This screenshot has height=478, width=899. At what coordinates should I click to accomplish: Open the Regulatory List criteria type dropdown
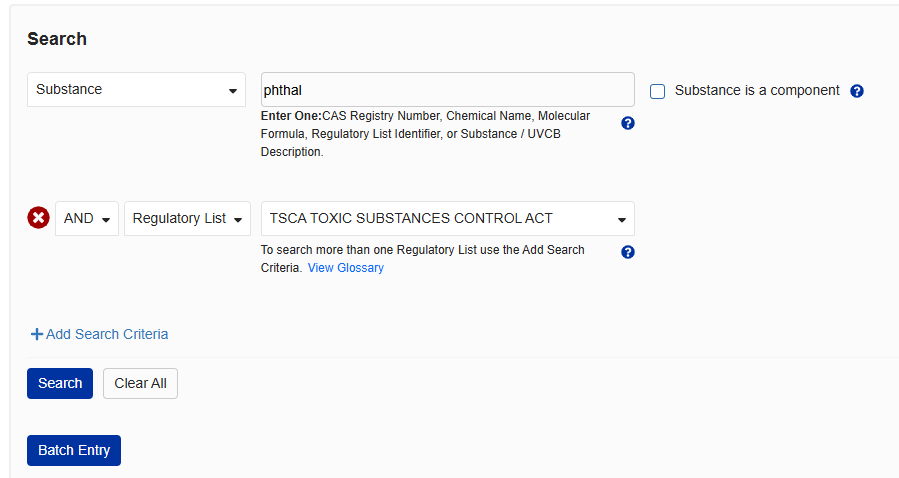(x=187, y=219)
